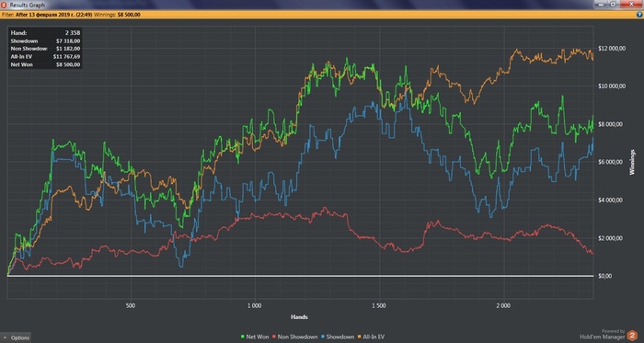This screenshot has width=644, height=343.
Task: Click the Hands x-axis title
Action: coord(299,317)
